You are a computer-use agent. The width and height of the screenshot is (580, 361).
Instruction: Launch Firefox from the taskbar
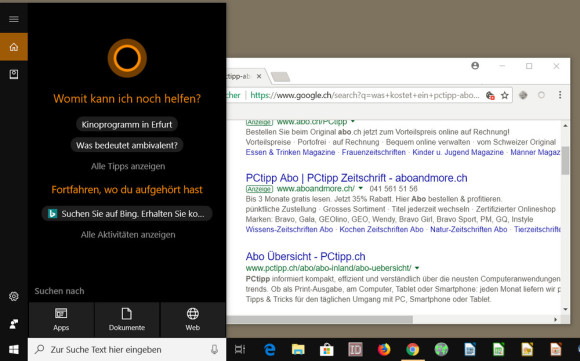384,350
